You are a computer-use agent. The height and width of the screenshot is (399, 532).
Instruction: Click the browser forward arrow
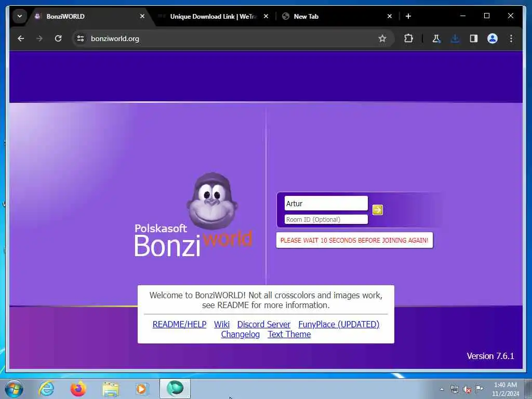tap(39, 38)
